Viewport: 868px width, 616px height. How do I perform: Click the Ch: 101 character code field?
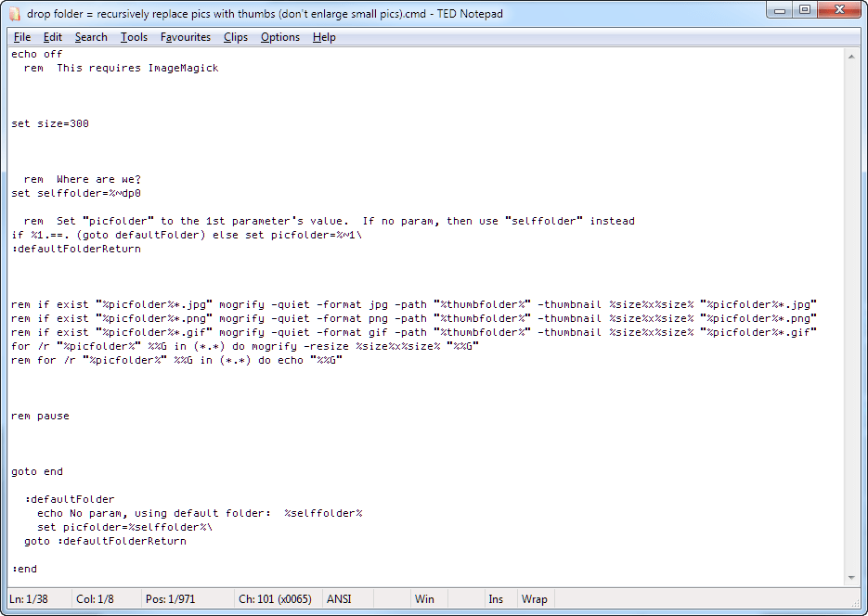click(274, 599)
